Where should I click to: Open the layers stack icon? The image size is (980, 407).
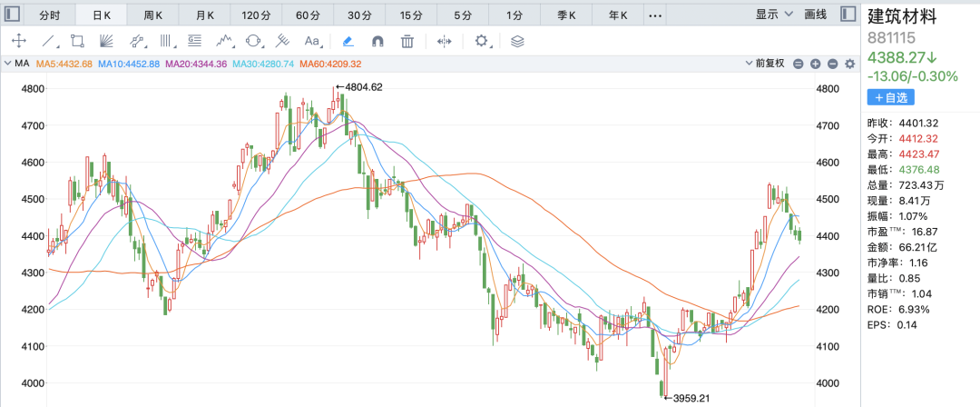click(517, 41)
